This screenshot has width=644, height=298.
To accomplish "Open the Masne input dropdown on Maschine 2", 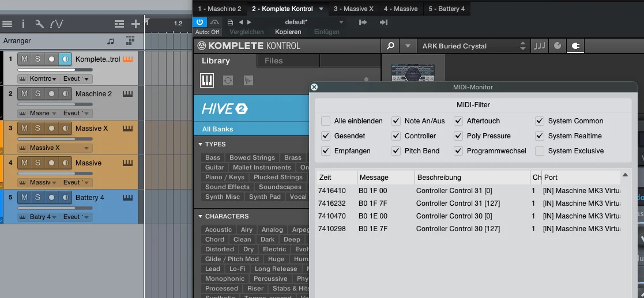I will point(54,114).
